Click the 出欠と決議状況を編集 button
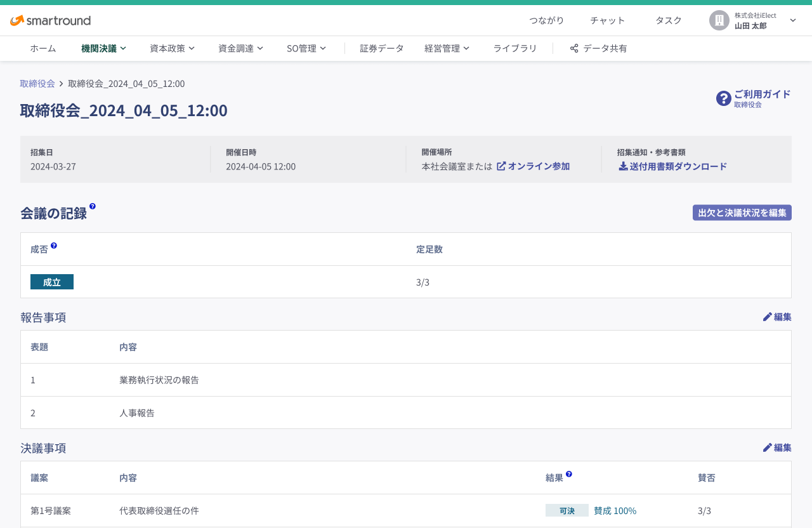This screenshot has width=812, height=528. tap(742, 213)
